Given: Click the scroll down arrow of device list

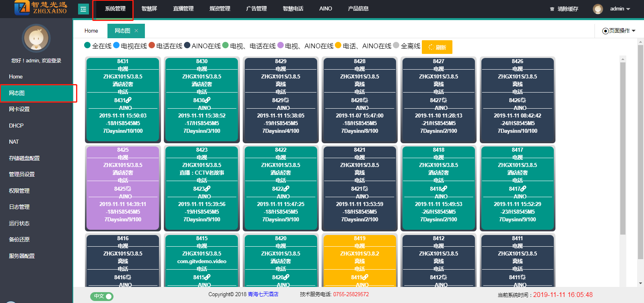Looking at the screenshot, I should click(623, 283).
